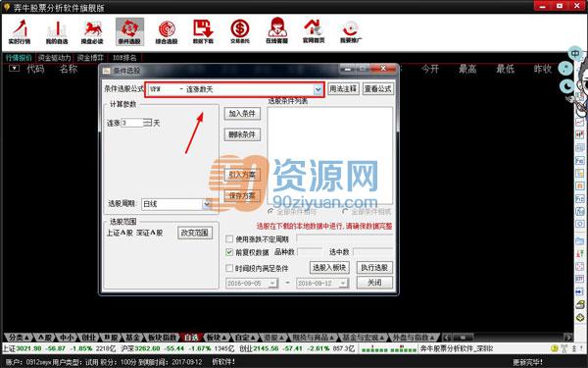Viewport: 588px width, 368px height.
Task: Enable 时间段内满足条件 checkbox
Action: [x=229, y=268]
